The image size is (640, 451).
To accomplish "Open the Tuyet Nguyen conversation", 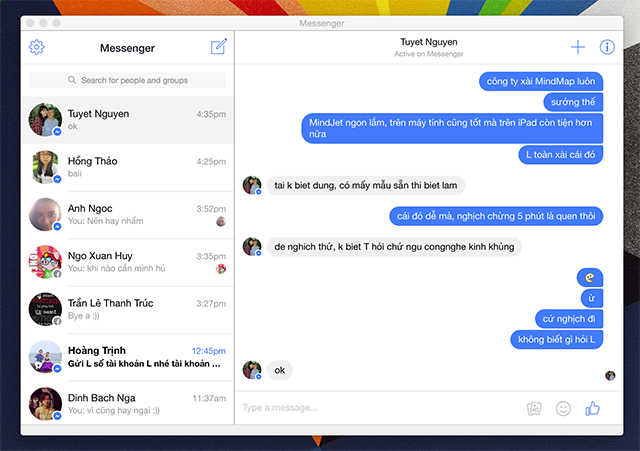I will click(x=127, y=120).
